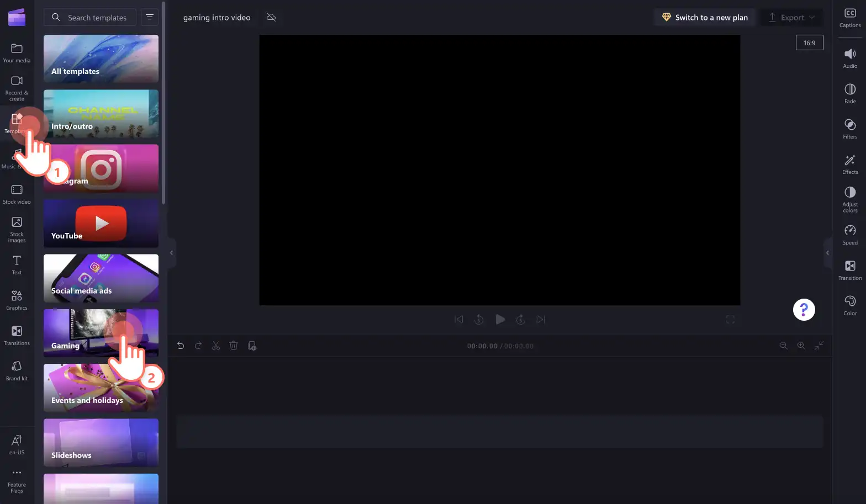Open the Gaming template category thumbnail
The image size is (866, 504).
pyautogui.click(x=101, y=333)
